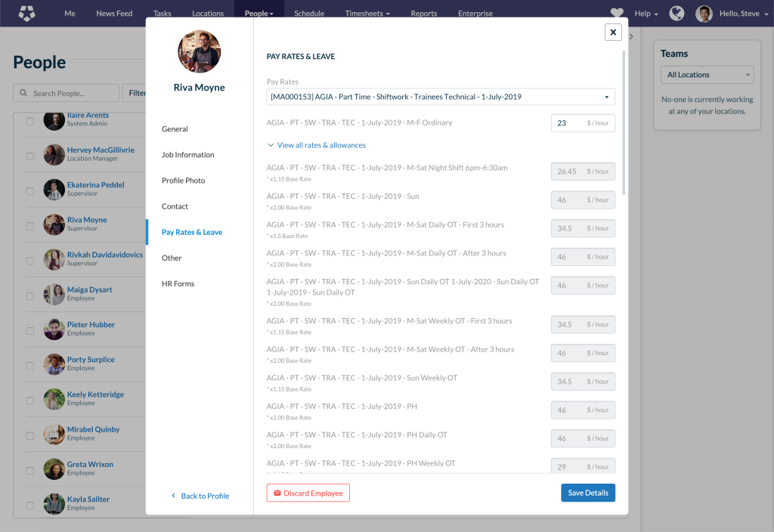Click the globe icon in top bar
Image resolution: width=774 pixels, height=532 pixels.
(x=676, y=13)
